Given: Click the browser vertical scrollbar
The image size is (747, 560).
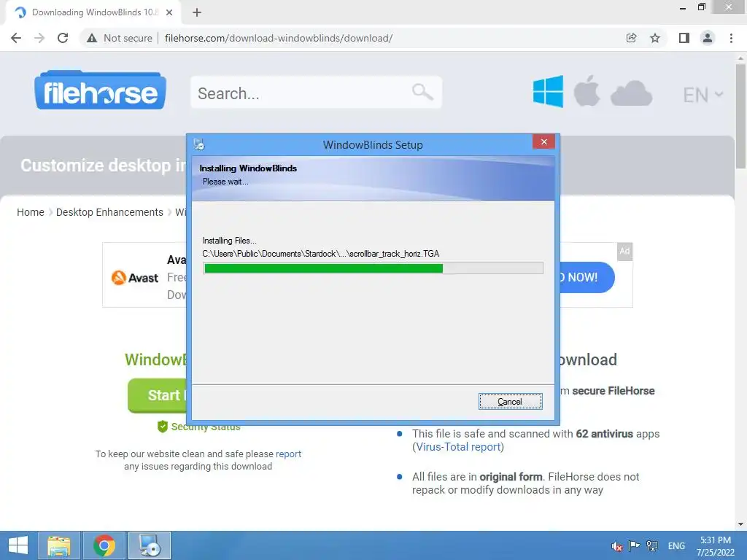Looking at the screenshot, I should 740,117.
